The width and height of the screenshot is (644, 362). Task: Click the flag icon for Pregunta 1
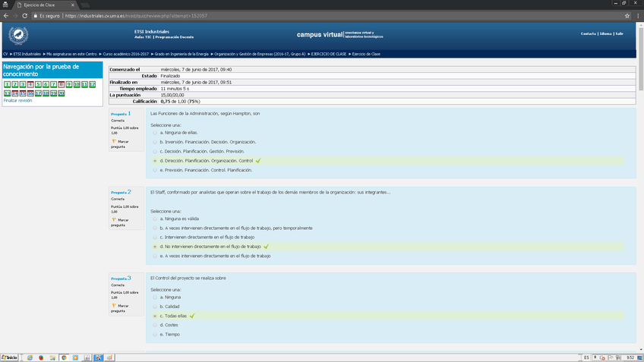point(114,141)
